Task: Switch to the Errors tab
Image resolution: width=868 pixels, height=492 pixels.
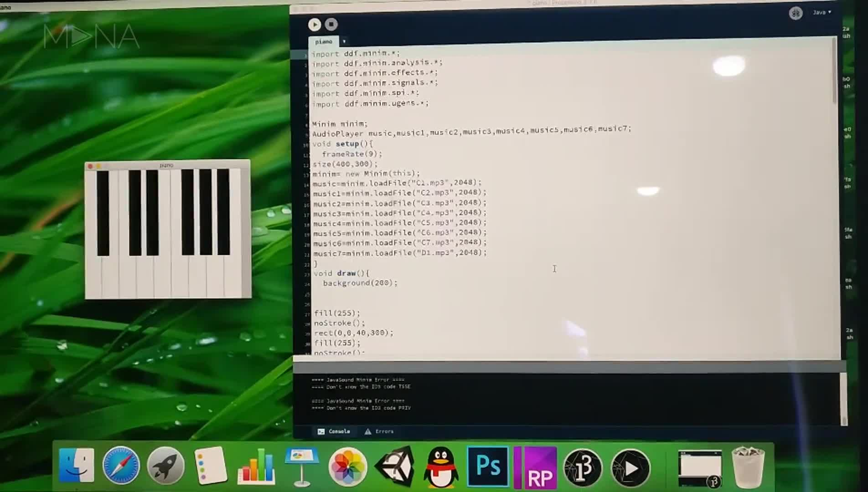Action: [379, 431]
